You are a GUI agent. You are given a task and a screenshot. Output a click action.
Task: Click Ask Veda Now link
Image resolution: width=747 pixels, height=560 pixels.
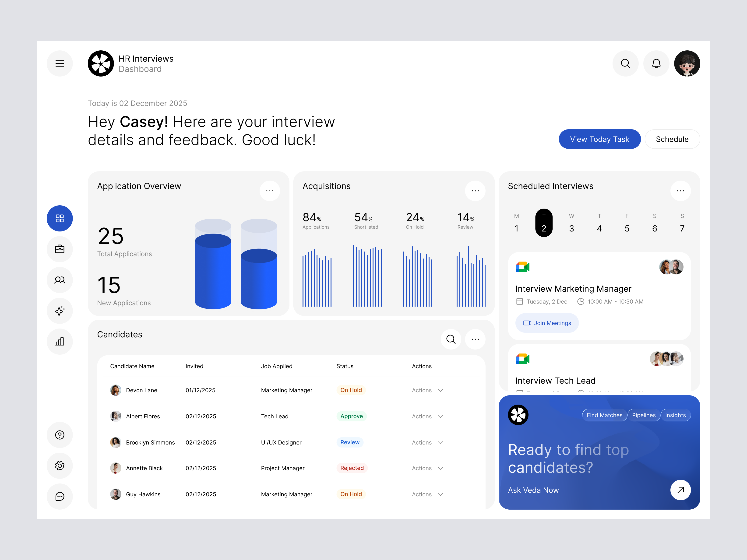pos(533,490)
